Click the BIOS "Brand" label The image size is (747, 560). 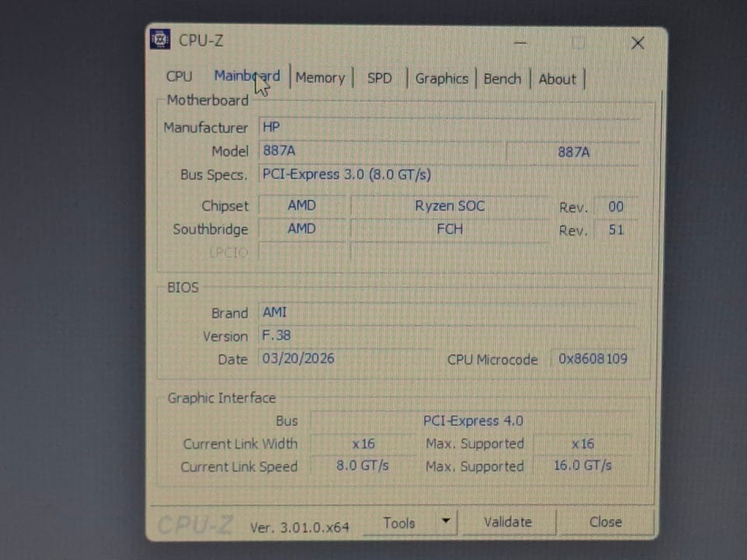click(x=230, y=313)
